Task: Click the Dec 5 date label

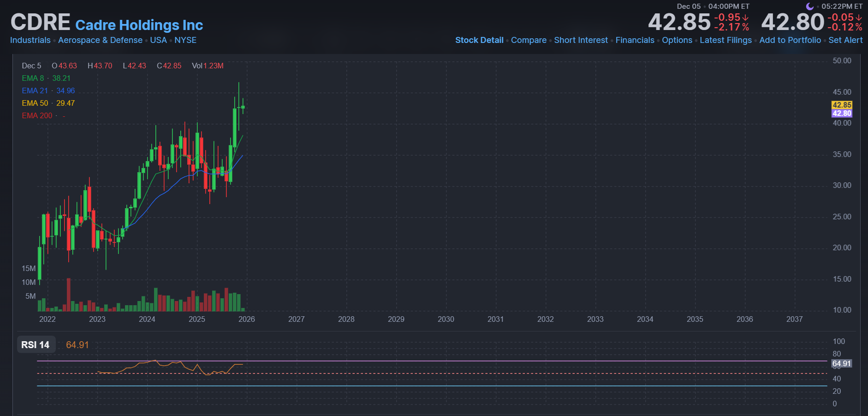Action: pos(31,66)
